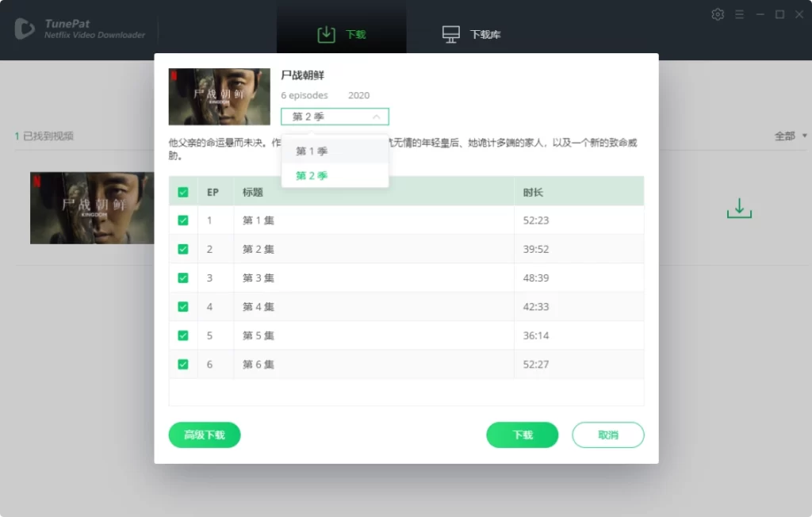Click the 高级下载 advanced download button
This screenshot has height=517, width=812.
205,435
